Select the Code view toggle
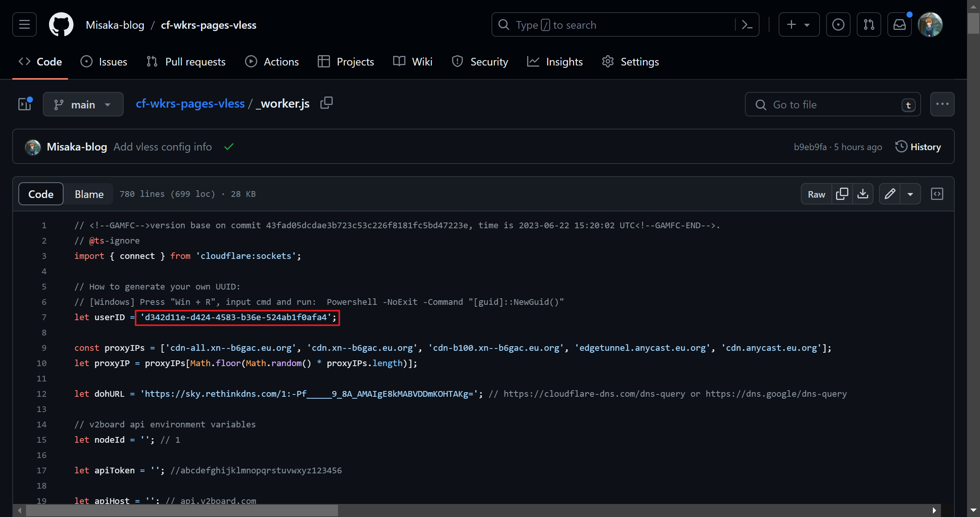This screenshot has height=517, width=980. tap(41, 194)
